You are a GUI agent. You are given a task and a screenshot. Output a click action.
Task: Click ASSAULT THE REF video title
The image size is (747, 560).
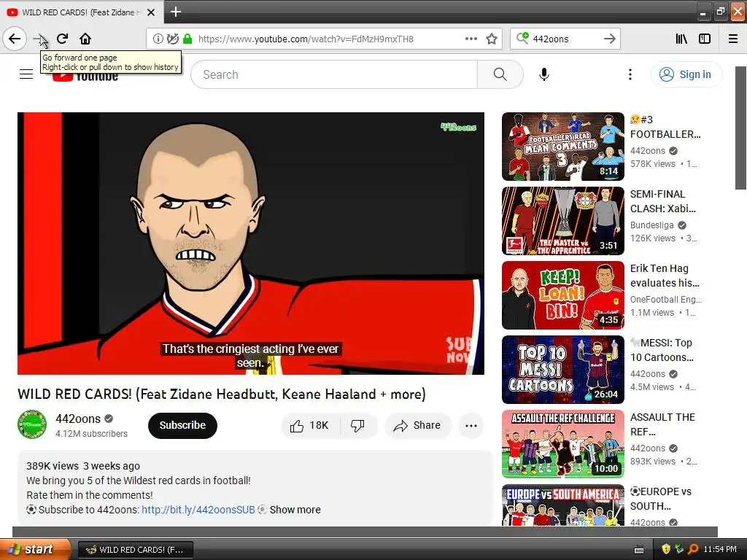click(662, 424)
